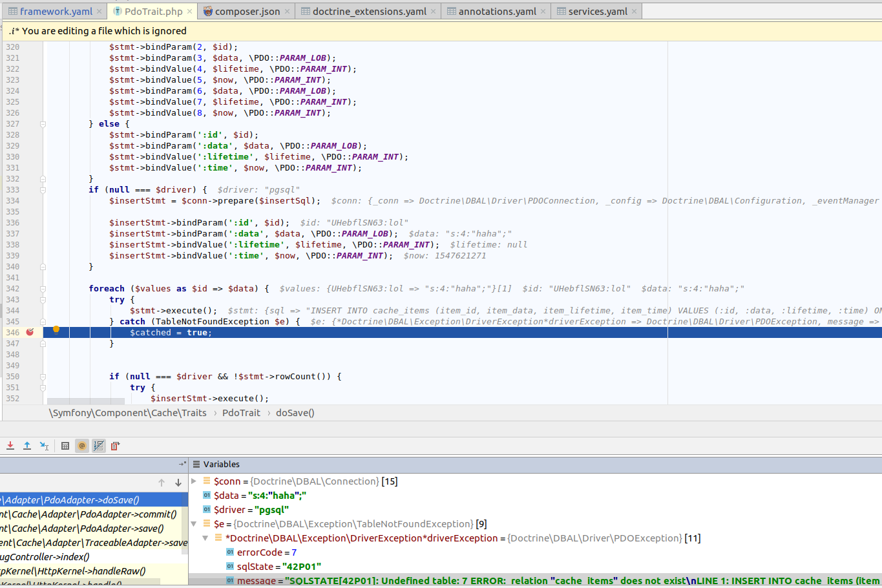Click the breakpoint marker on line 346

(x=30, y=332)
